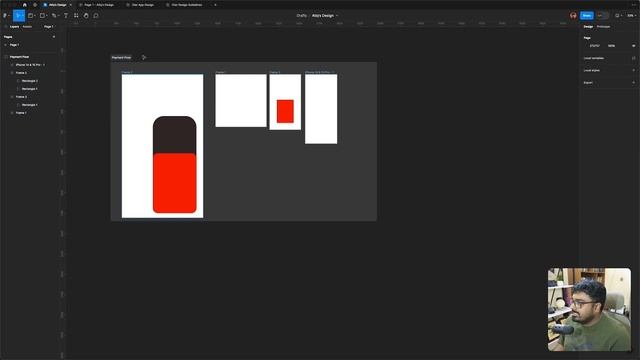Go to the home icon in tab bar
The width and height of the screenshot is (640, 360).
[x=24, y=5]
